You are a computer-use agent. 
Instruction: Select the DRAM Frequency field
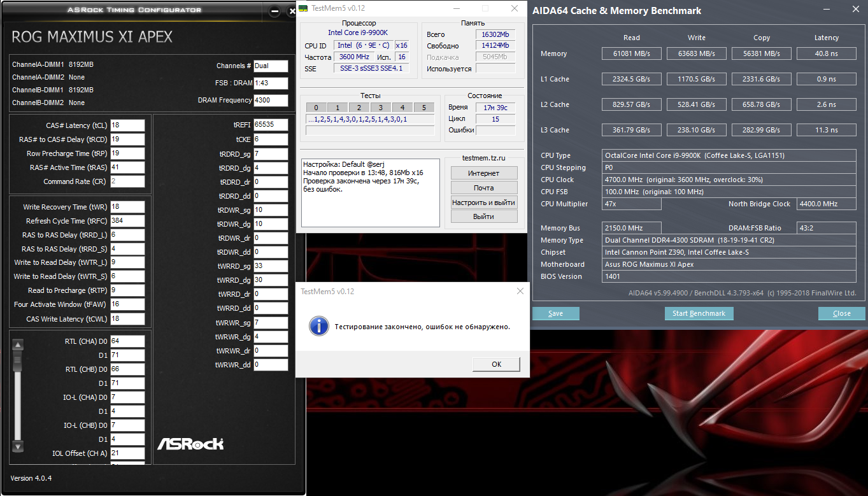[271, 100]
